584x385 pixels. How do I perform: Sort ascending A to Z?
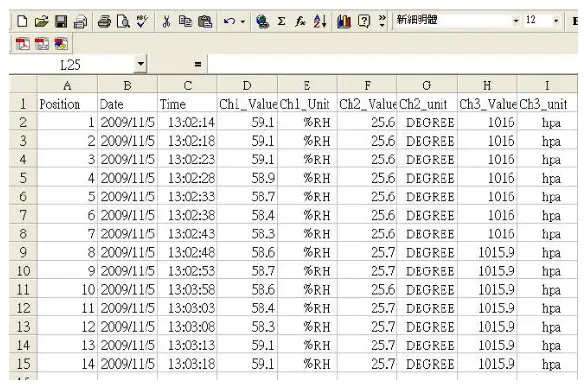pos(320,22)
